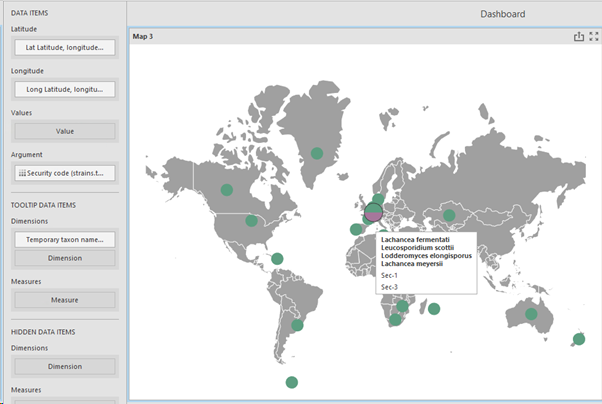Screen dimensions: 602x404
Task: Select the green bubble on Madagascar
Action: click(x=434, y=308)
